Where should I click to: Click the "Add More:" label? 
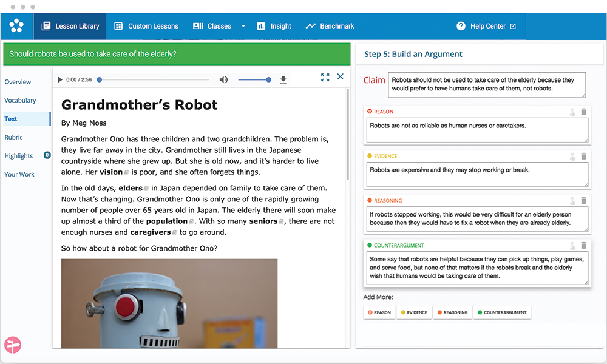tap(378, 297)
